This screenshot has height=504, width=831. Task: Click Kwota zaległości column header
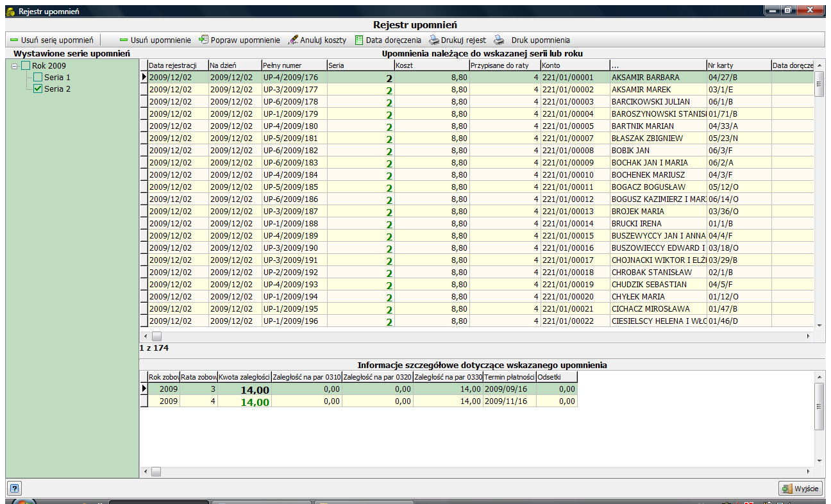pos(244,377)
